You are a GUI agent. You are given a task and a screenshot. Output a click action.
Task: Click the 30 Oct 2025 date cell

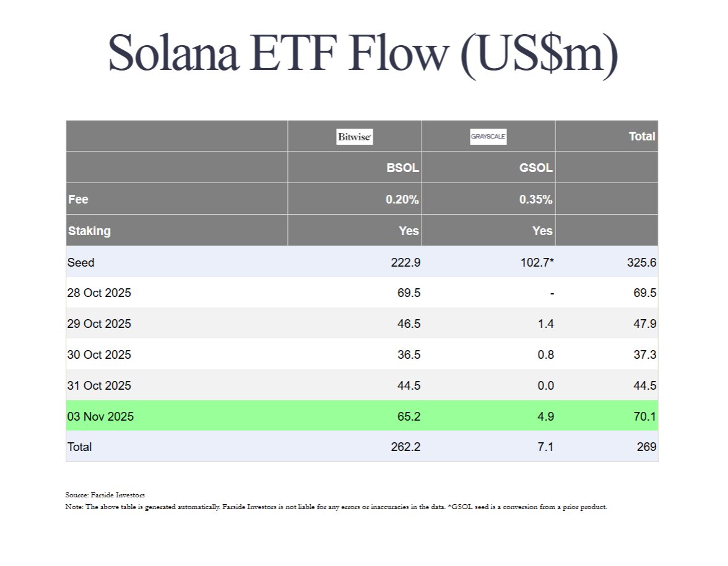pos(99,355)
